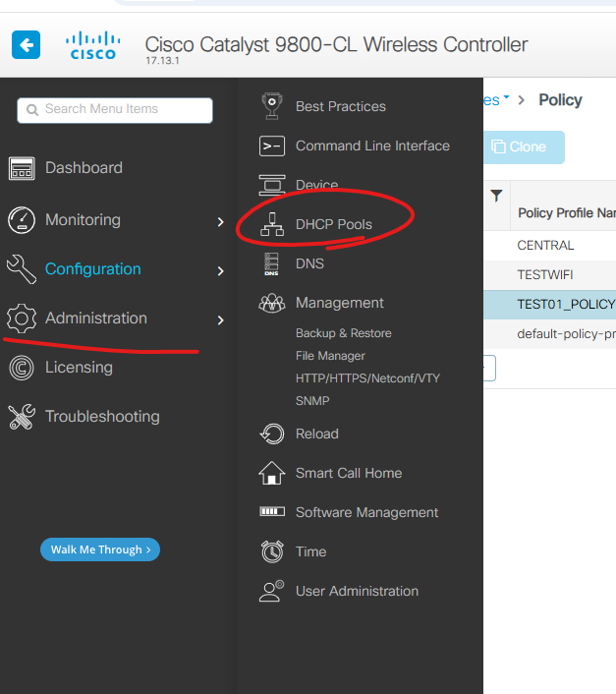Click the Troubleshooting tools icon
Image resolution: width=616 pixels, height=694 pixels.
(x=22, y=417)
